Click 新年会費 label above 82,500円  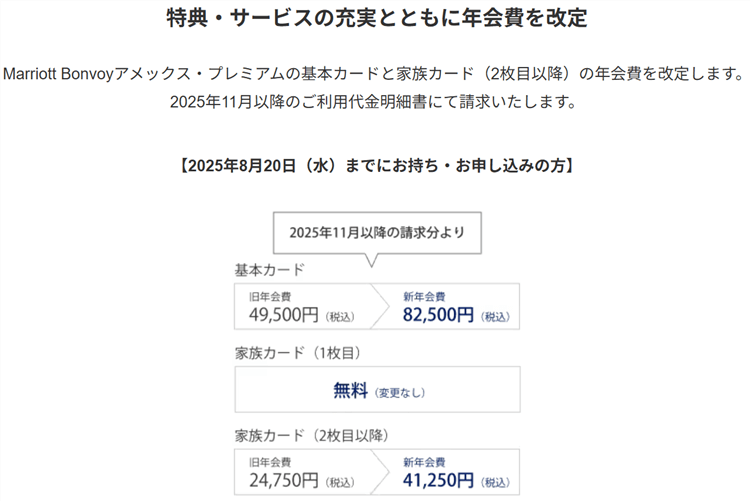point(424,296)
